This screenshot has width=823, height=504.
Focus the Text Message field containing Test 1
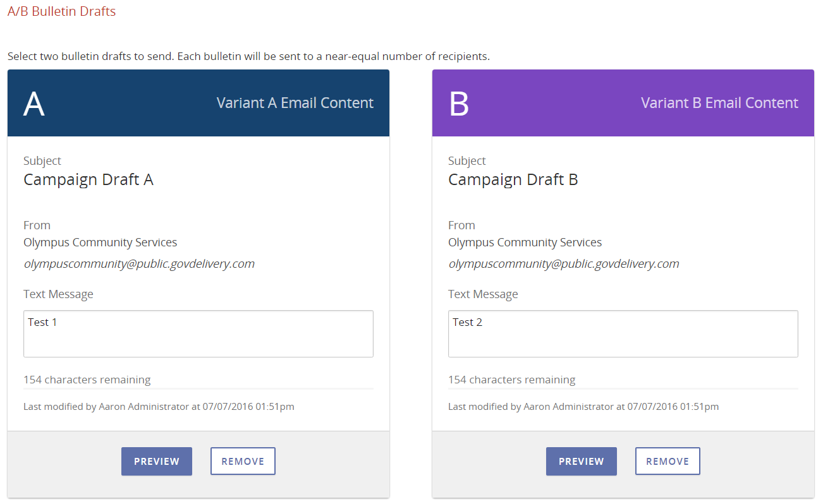point(198,333)
